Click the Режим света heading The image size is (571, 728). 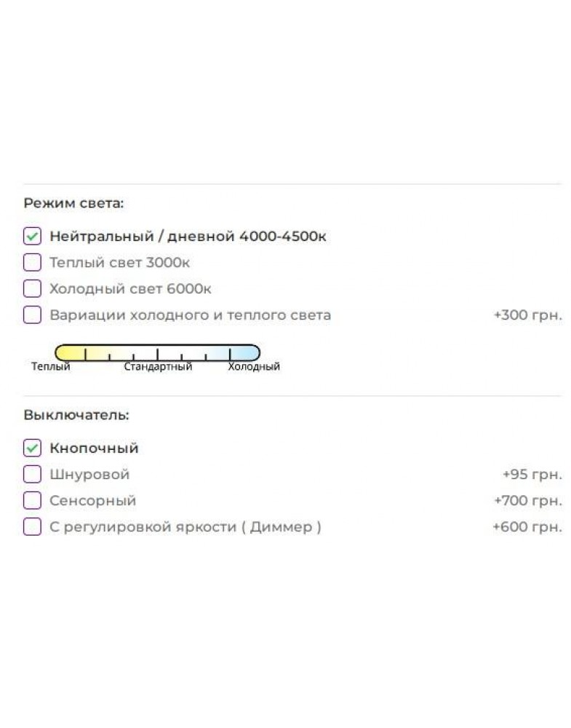point(73,203)
